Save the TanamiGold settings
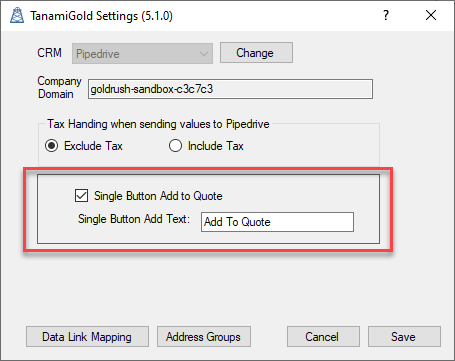455x361 pixels. (x=404, y=337)
